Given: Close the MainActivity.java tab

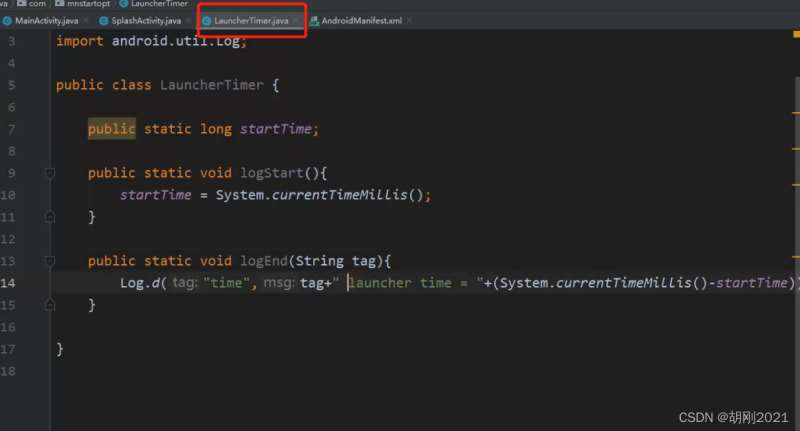Looking at the screenshot, I should (x=86, y=20).
